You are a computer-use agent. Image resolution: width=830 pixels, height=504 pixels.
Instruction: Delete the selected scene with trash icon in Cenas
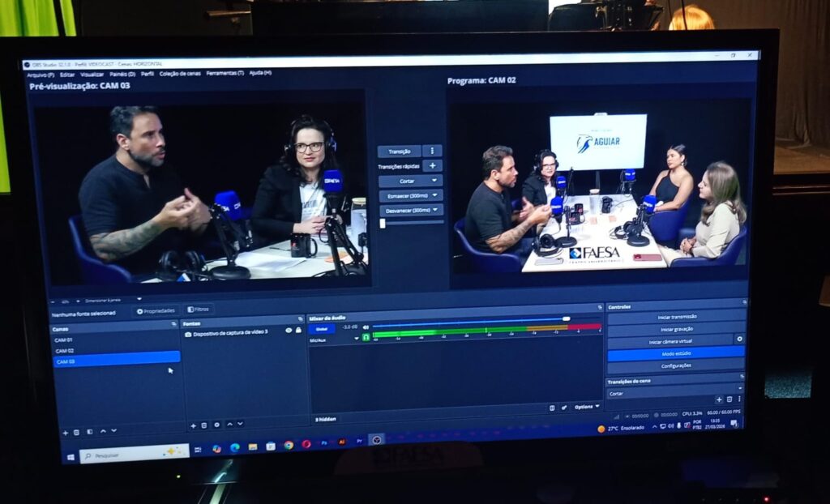point(77,432)
